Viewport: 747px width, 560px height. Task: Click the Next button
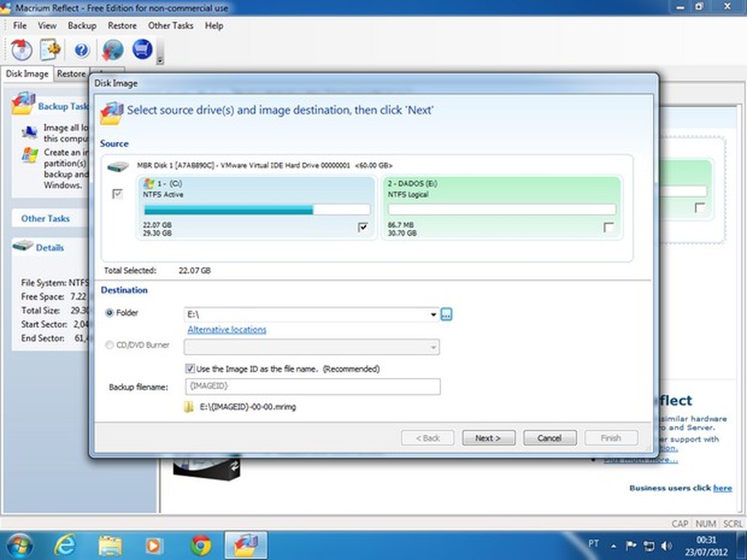(x=487, y=438)
